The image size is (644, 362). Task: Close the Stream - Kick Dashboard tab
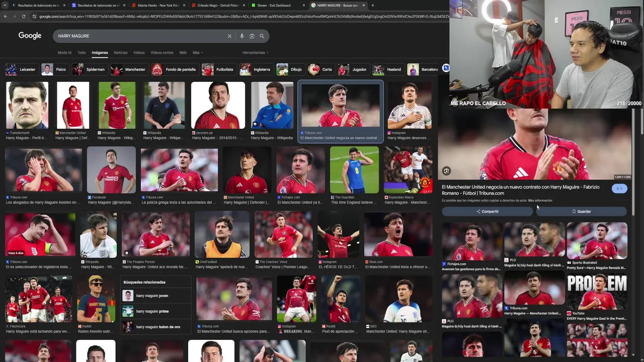[x=304, y=5]
